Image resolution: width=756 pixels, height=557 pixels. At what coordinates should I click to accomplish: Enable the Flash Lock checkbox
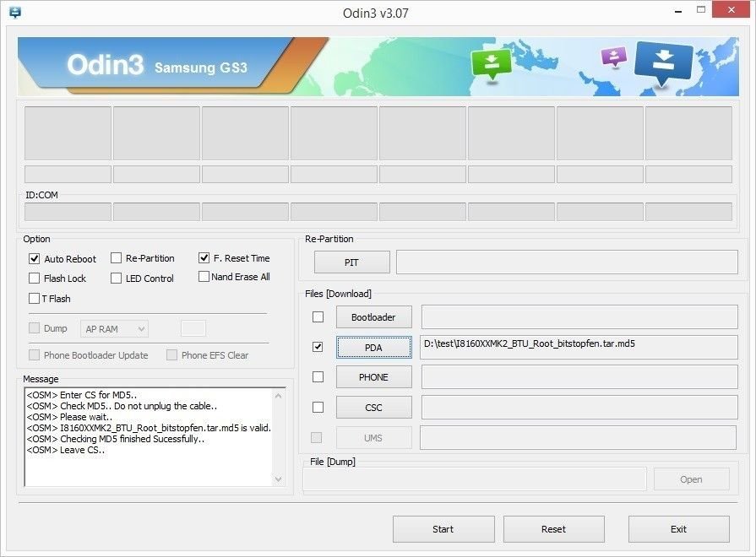pyautogui.click(x=35, y=278)
